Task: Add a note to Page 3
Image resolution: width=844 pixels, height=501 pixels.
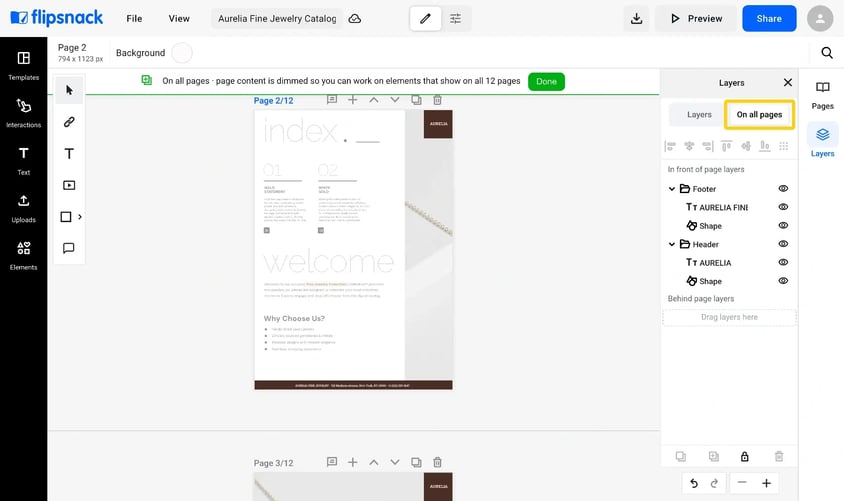Action: (332, 462)
